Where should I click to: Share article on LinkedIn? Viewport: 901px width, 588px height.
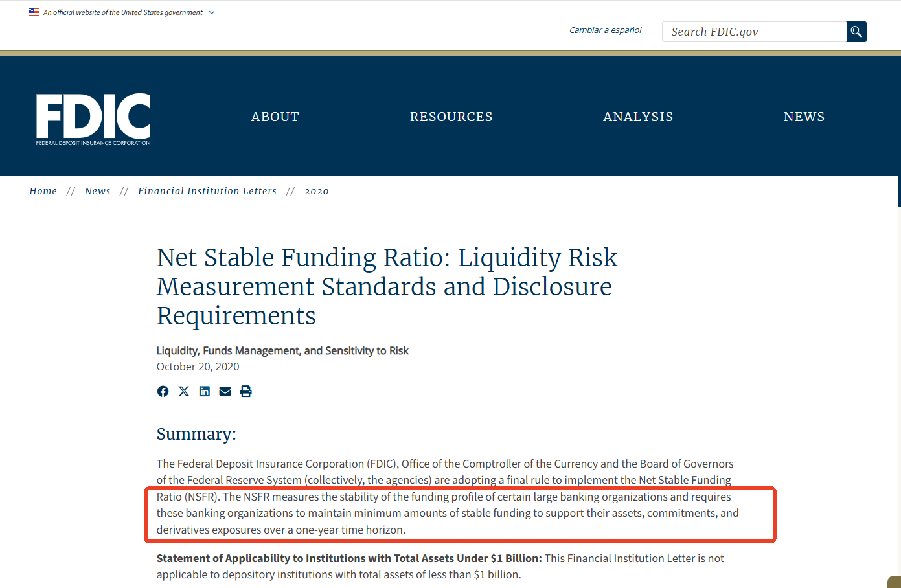coord(205,391)
